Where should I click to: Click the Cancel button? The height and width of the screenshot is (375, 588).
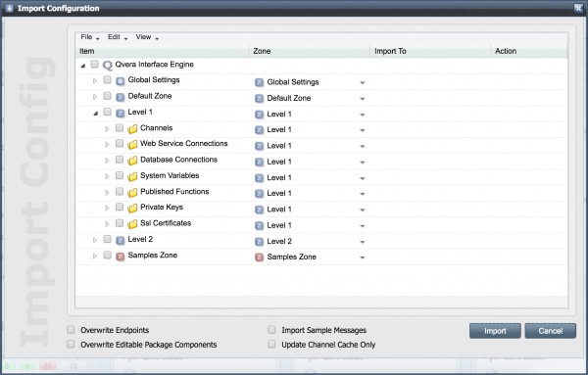coord(550,331)
